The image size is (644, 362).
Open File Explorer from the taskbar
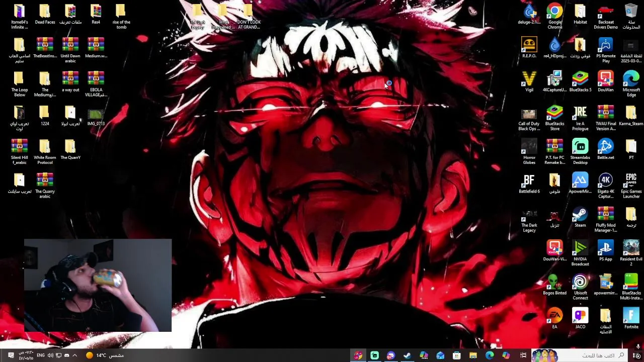pos(473,355)
